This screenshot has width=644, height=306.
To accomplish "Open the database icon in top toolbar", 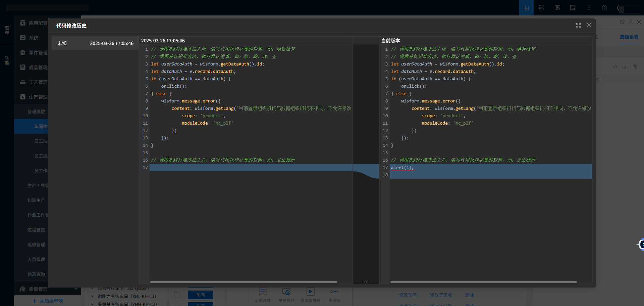I will [541, 8].
